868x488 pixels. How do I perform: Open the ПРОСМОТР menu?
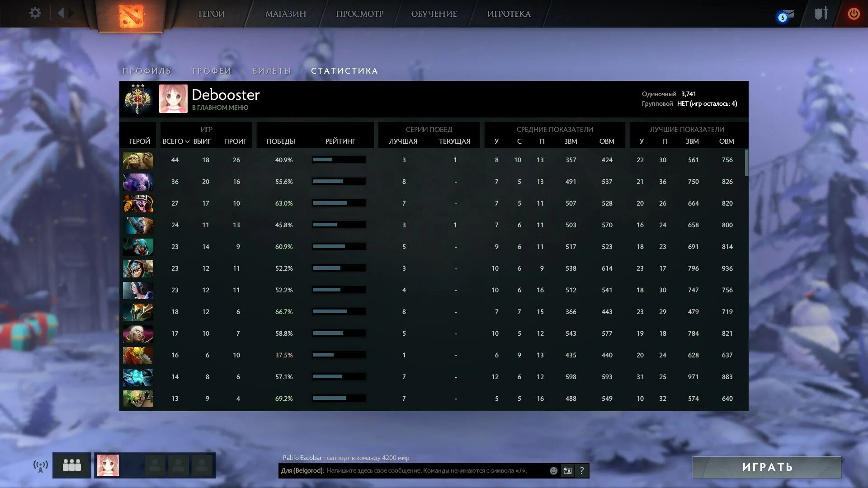coord(359,14)
